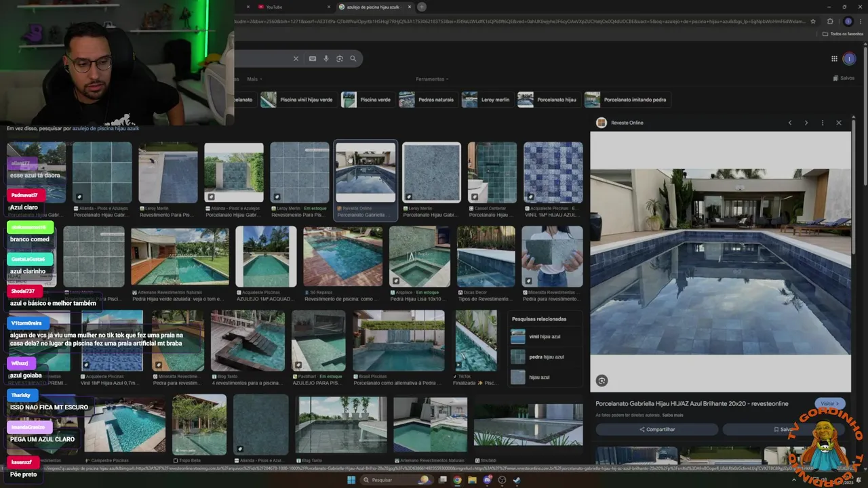
Task: Show hidden system tray icons chevron
Action: [x=795, y=480]
